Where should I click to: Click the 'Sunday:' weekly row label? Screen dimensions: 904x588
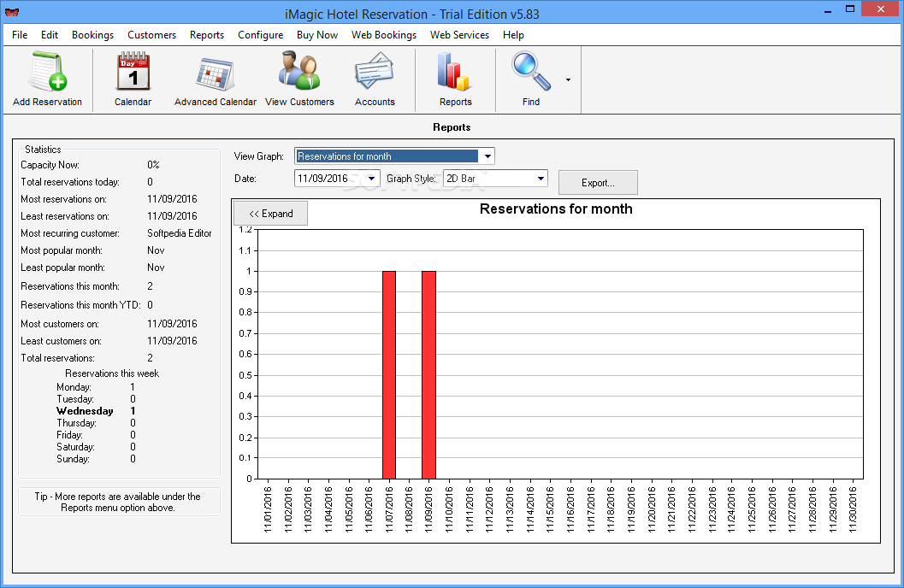coord(74,459)
